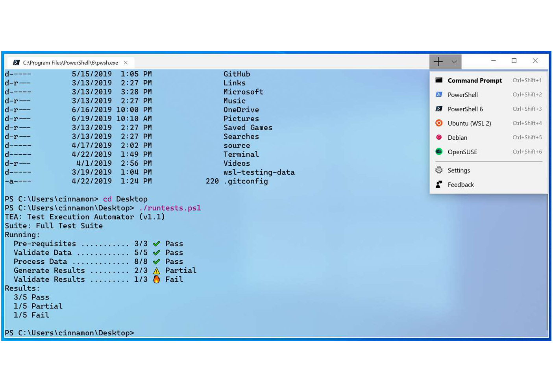Click the dark PowerShell 6 icon
The width and height of the screenshot is (553, 392).
click(439, 109)
